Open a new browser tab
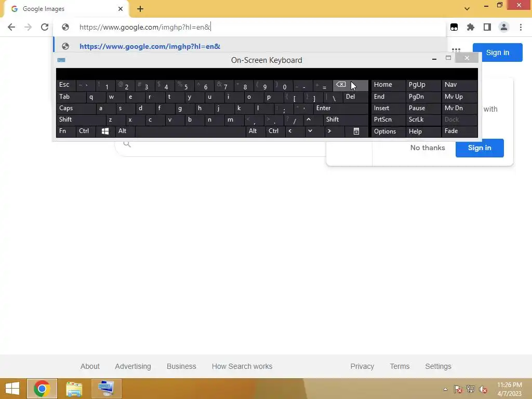The height and width of the screenshot is (399, 532). 140,9
